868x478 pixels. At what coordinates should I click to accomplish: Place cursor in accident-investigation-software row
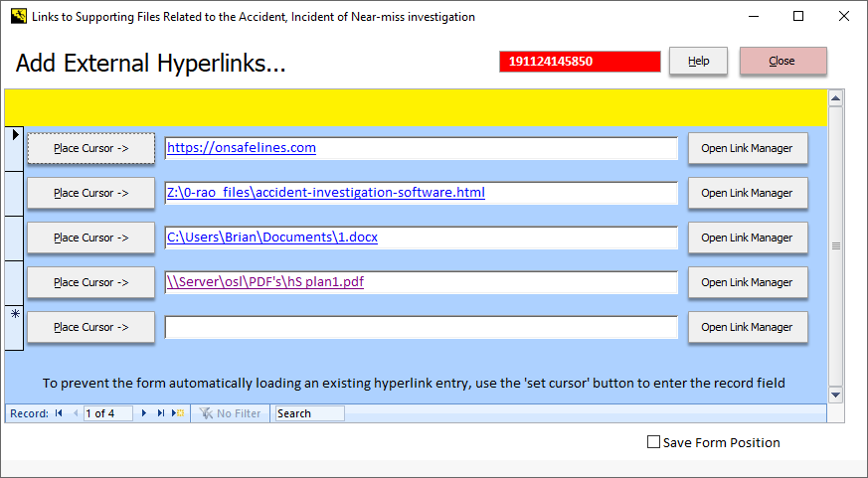click(91, 193)
